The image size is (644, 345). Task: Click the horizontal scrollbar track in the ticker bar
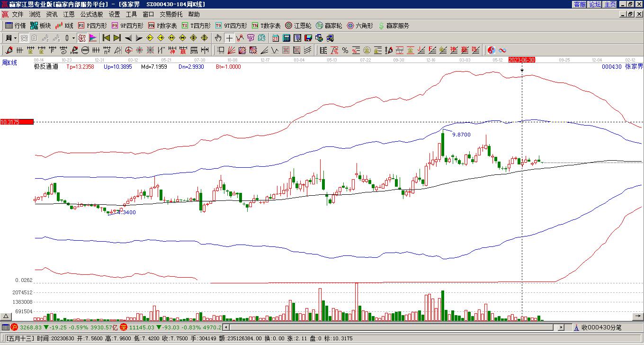388,327
